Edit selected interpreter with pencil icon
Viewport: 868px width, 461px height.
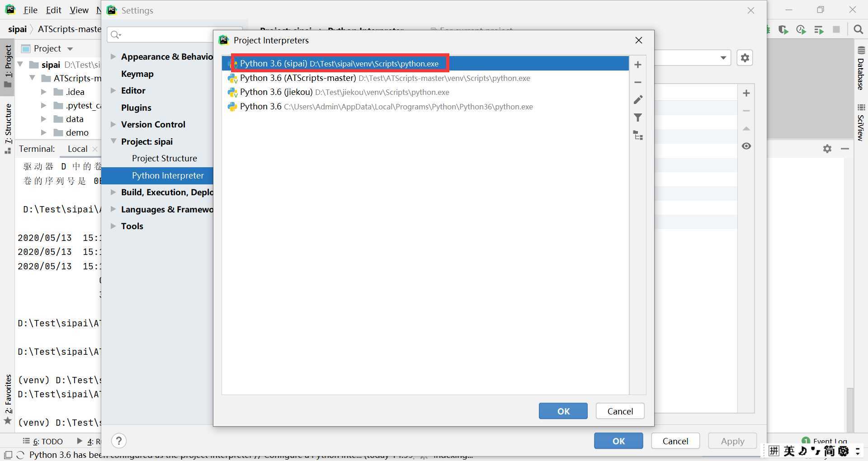(638, 100)
